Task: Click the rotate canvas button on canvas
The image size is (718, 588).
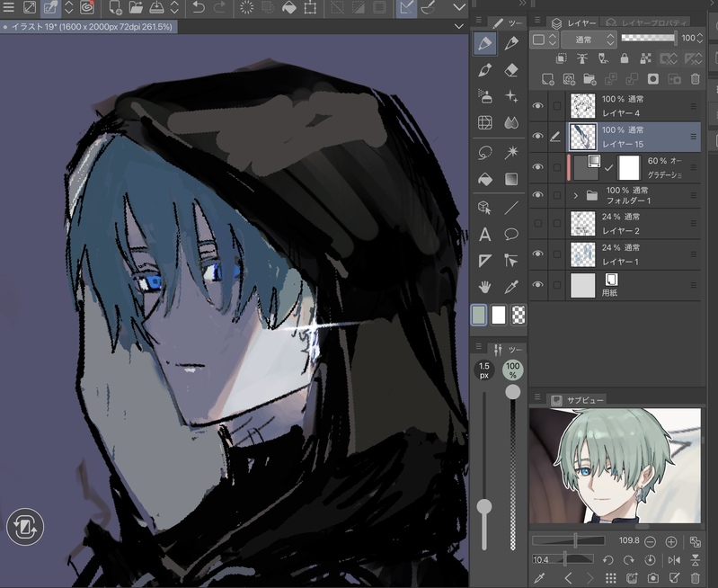Action: click(25, 527)
